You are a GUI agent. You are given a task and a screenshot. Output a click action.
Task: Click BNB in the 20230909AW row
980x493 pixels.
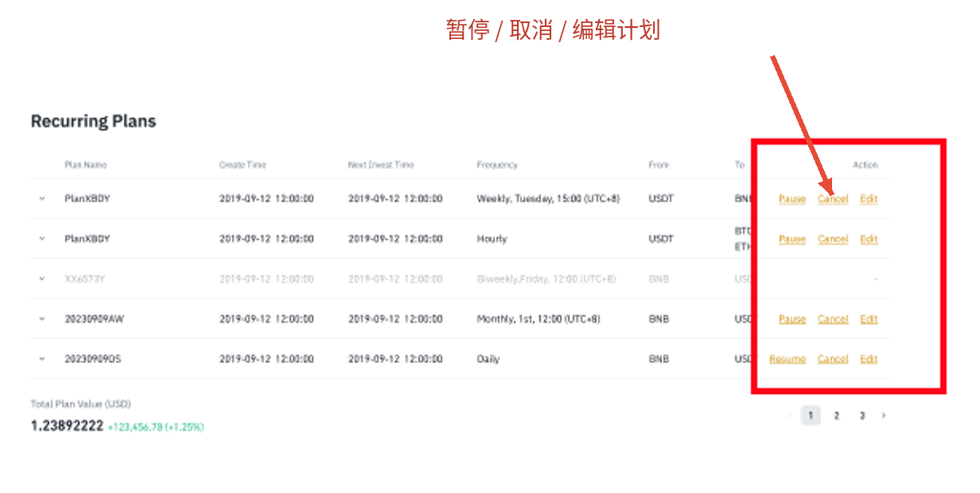pos(659,319)
